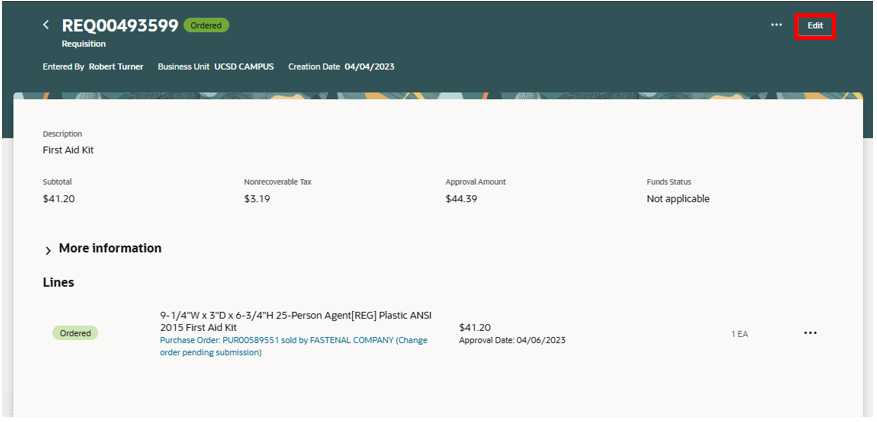
Task: Click the Edit button
Action: pos(815,26)
